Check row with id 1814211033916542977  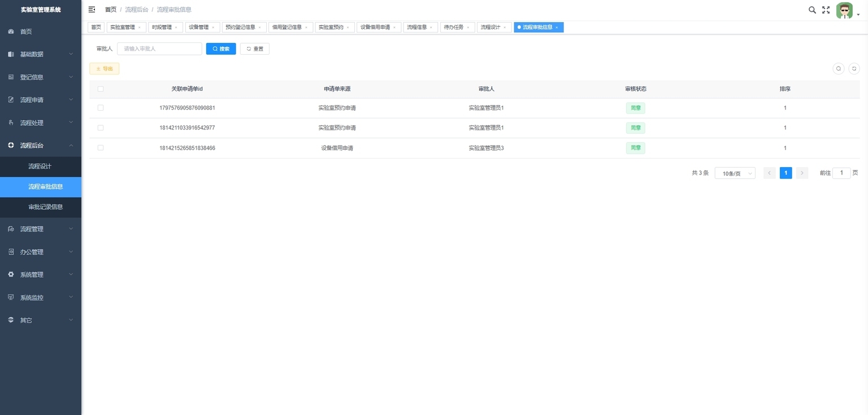pyautogui.click(x=101, y=128)
